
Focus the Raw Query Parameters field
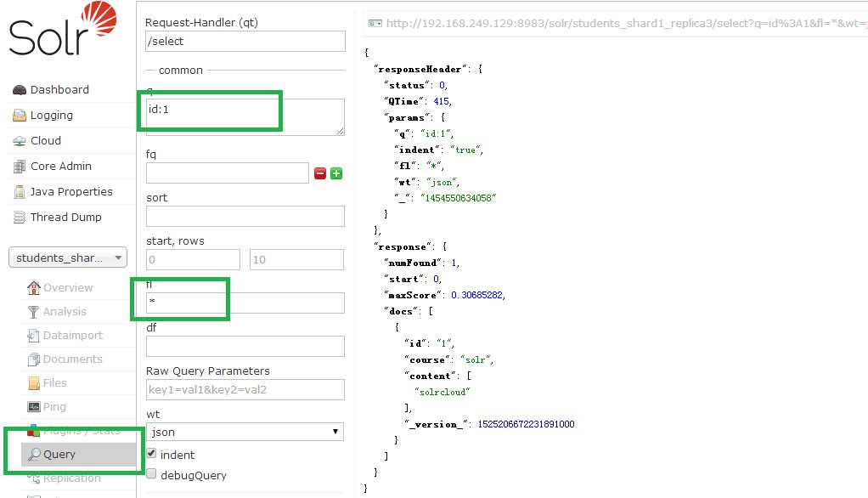click(x=245, y=389)
